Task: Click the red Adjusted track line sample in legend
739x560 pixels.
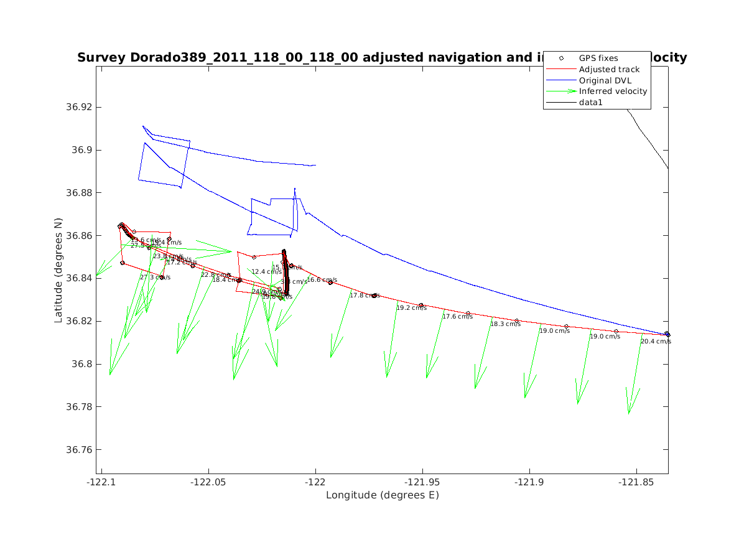Action: 561,69
